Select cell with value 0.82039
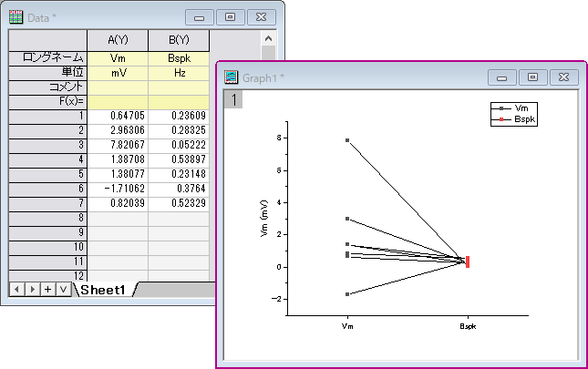588x369 pixels. (x=118, y=203)
